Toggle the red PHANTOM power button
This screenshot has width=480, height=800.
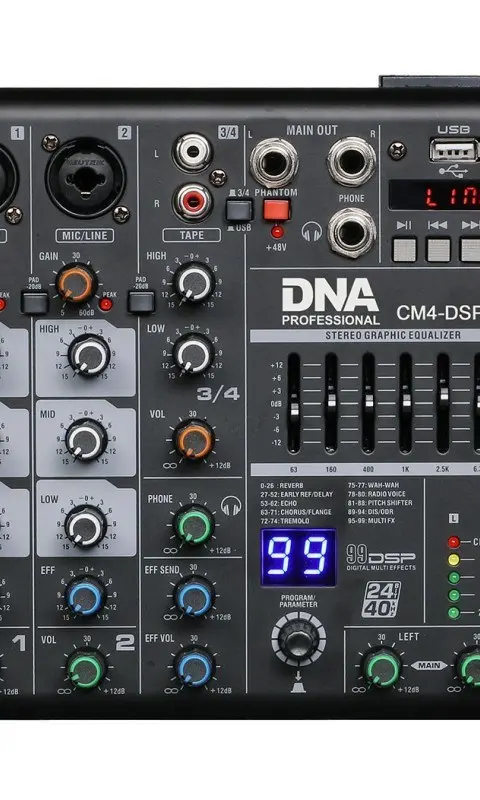pyautogui.click(x=276, y=210)
